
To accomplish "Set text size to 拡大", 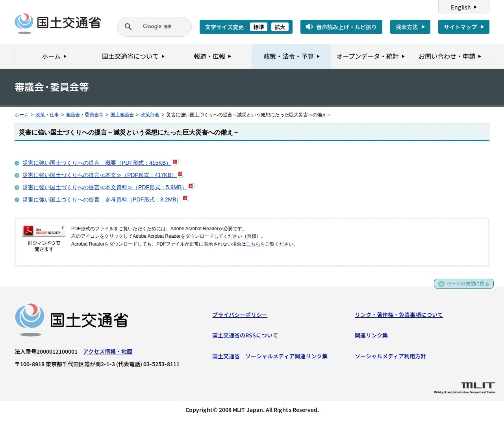I will (280, 27).
